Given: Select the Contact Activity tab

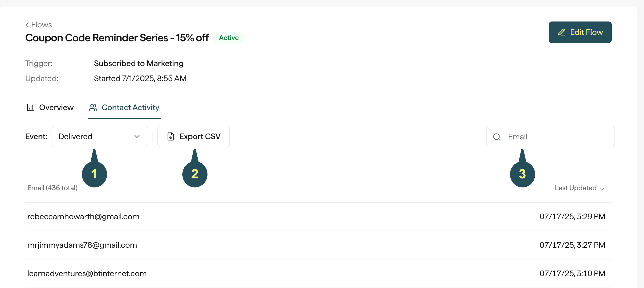Looking at the screenshot, I should (124, 107).
